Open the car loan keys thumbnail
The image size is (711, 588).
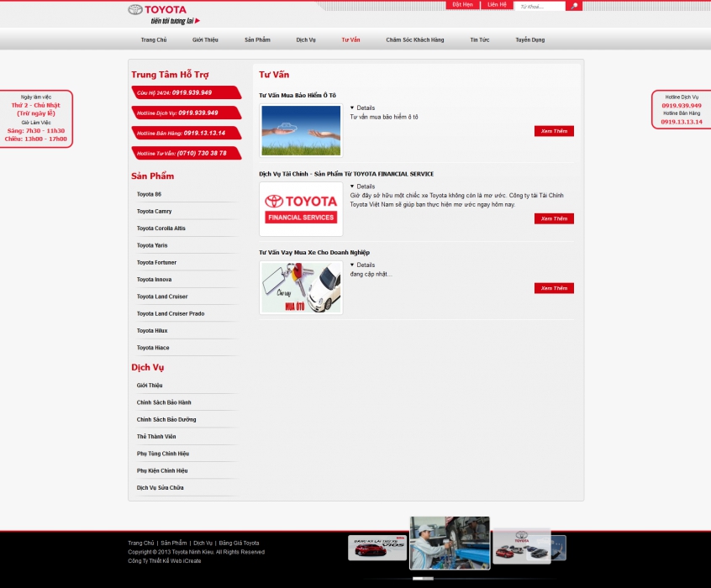point(301,287)
